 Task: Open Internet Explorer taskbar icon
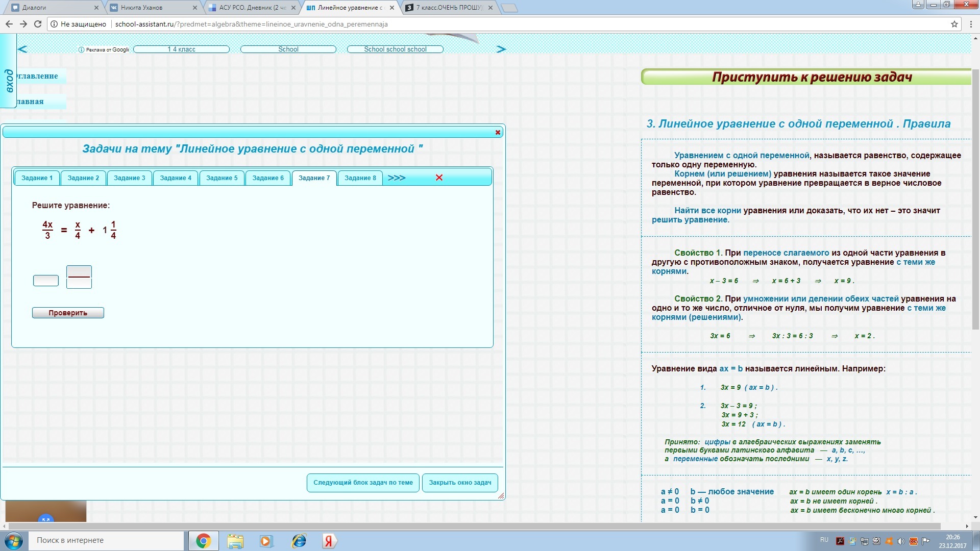pos(299,541)
